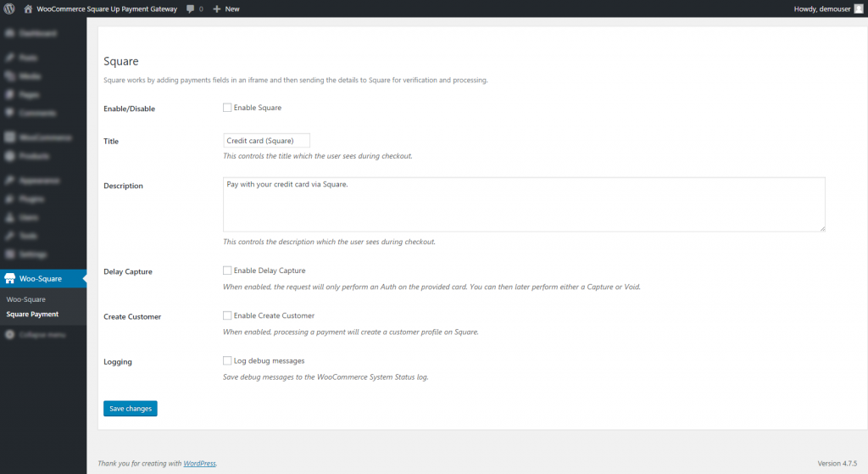Toggle the Log debug messages checkbox
This screenshot has width=868, height=474.
click(227, 360)
